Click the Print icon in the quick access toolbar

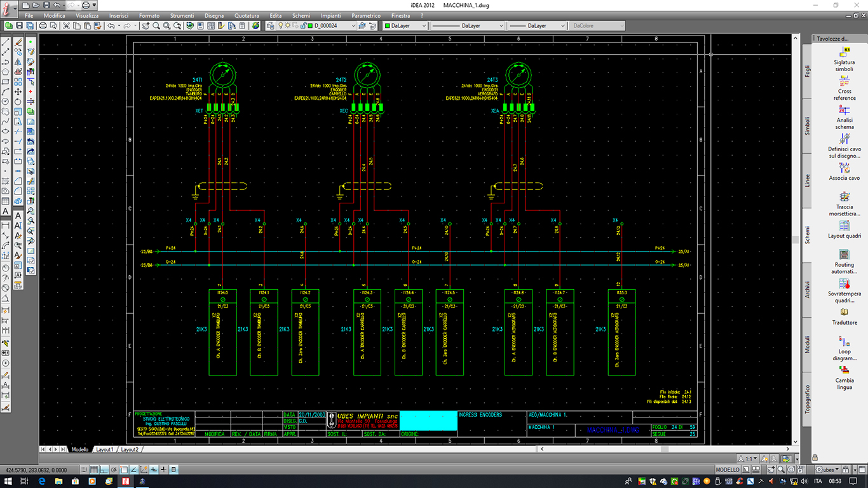[x=85, y=5]
